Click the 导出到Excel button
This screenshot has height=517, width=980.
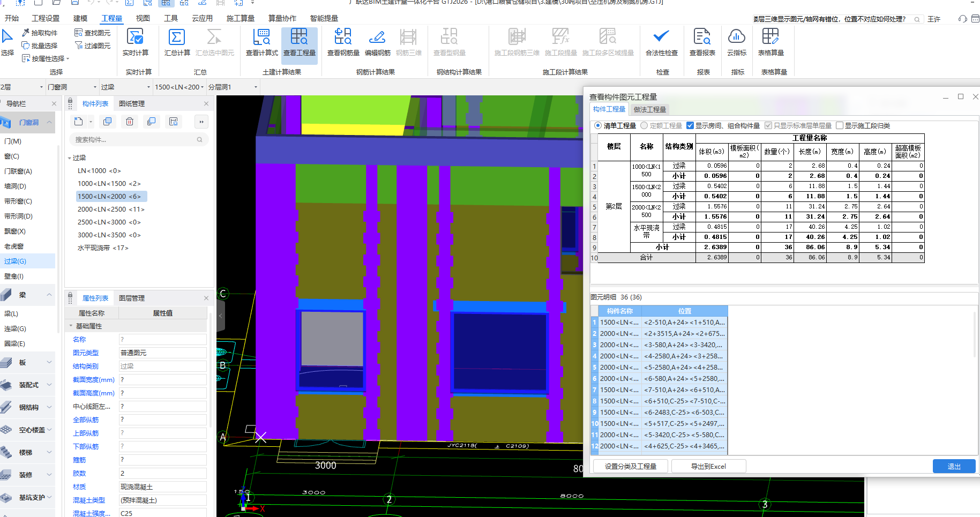point(708,466)
